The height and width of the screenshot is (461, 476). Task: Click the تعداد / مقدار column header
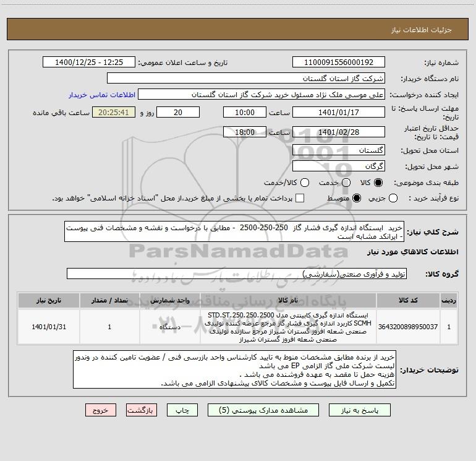click(109, 300)
